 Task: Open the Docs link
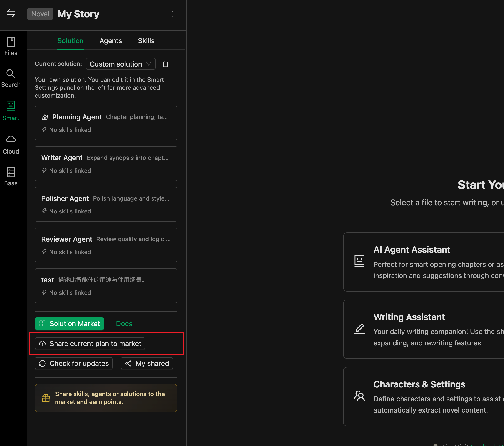pyautogui.click(x=124, y=324)
